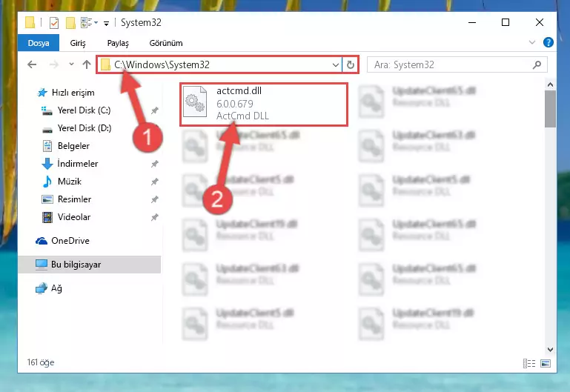Viewport: 570px width, 392px height.
Task: Switch to large icons view in status bar
Action: coord(546,363)
